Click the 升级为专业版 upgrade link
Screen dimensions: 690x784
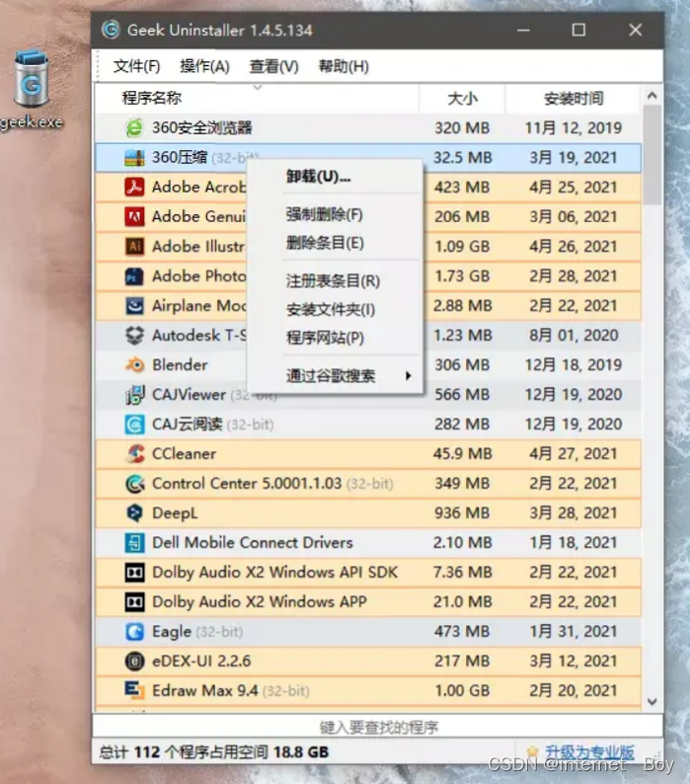pyautogui.click(x=589, y=751)
